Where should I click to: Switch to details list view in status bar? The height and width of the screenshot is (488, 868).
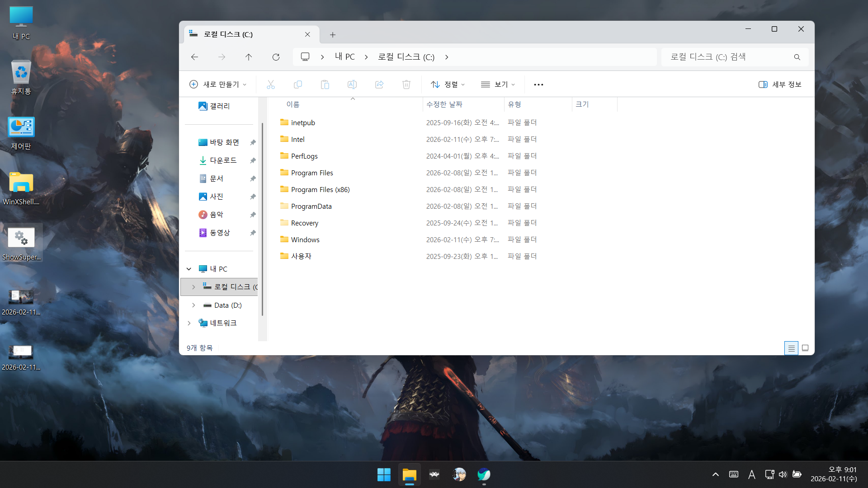tap(791, 348)
